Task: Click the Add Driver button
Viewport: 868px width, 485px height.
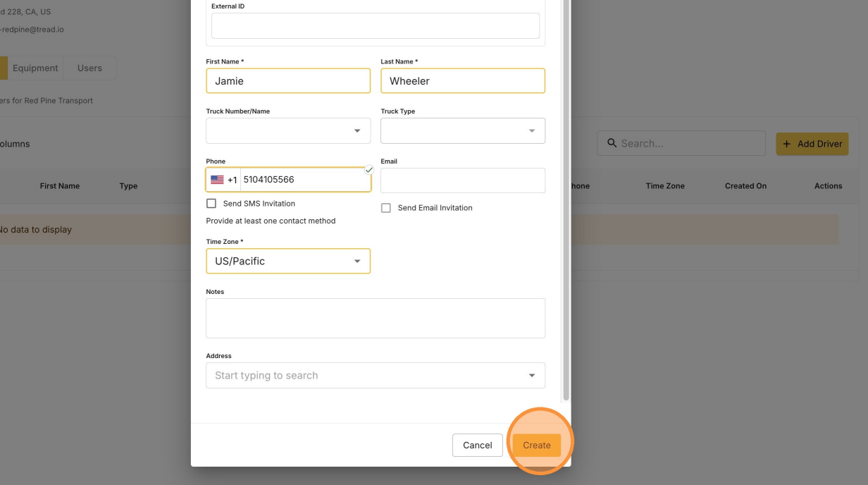Action: click(x=812, y=144)
